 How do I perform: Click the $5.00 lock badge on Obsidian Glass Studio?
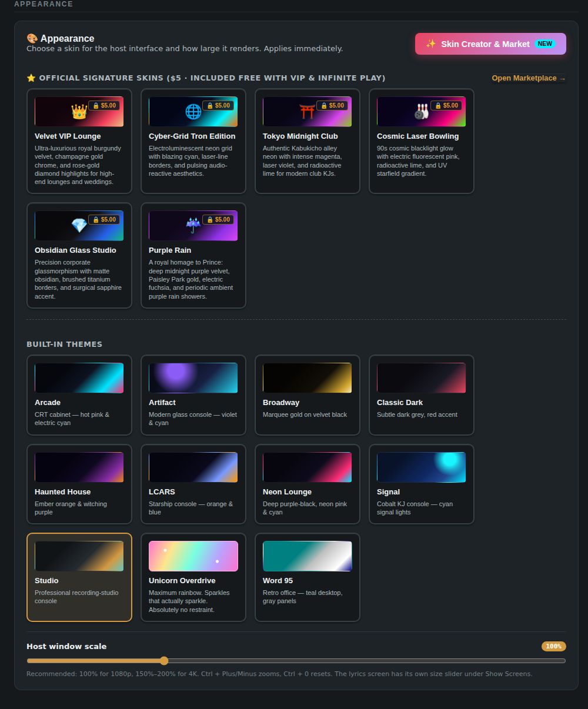click(104, 220)
